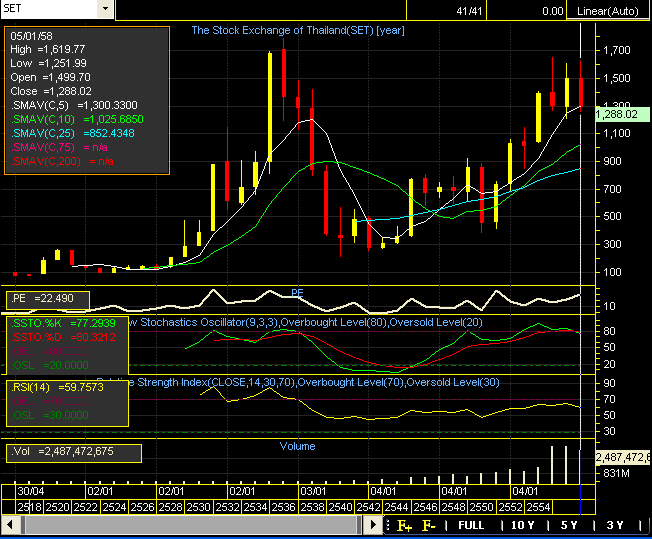
Task: Click the Vol volume value box
Action: [73, 453]
